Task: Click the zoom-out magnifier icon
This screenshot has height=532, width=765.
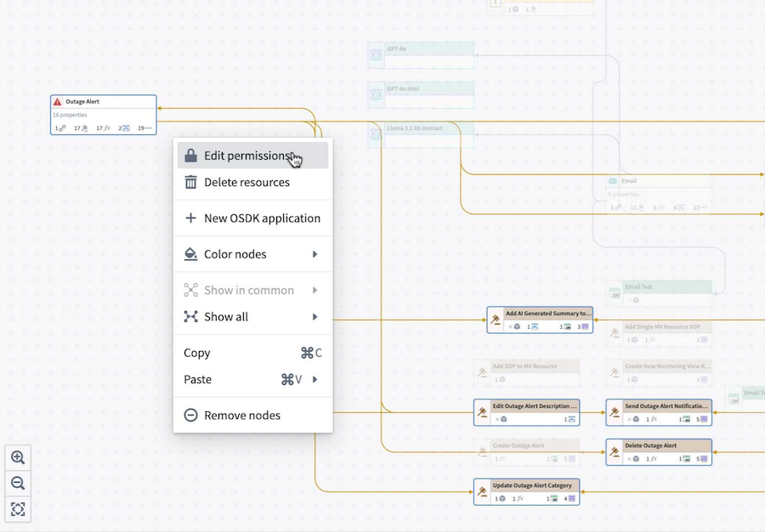Action: pos(18,483)
